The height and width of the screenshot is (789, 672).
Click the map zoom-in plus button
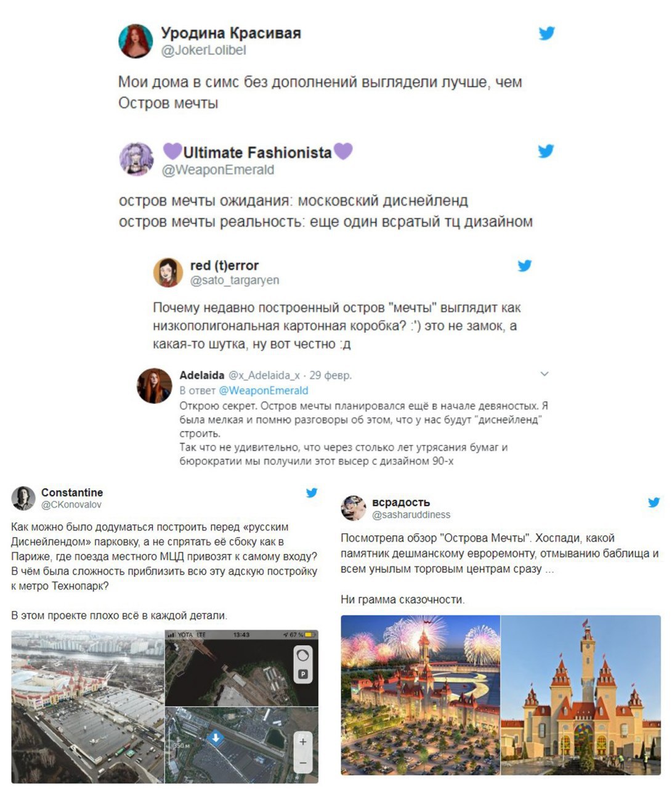click(x=302, y=742)
